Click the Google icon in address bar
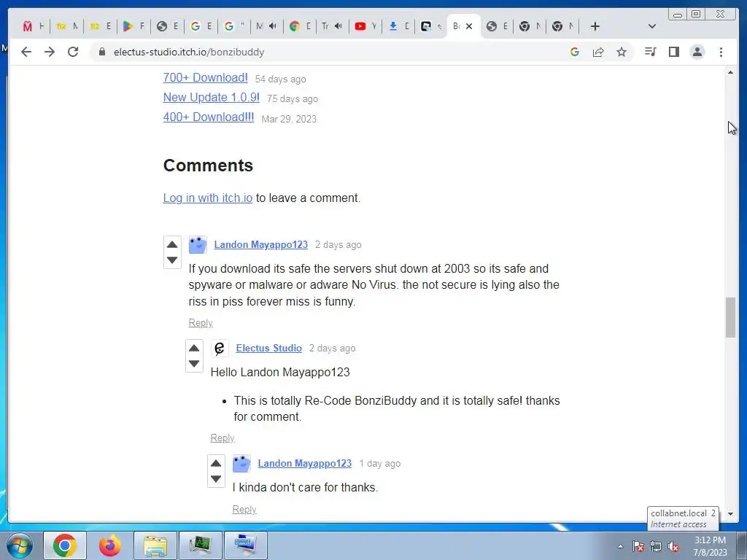 pyautogui.click(x=575, y=52)
